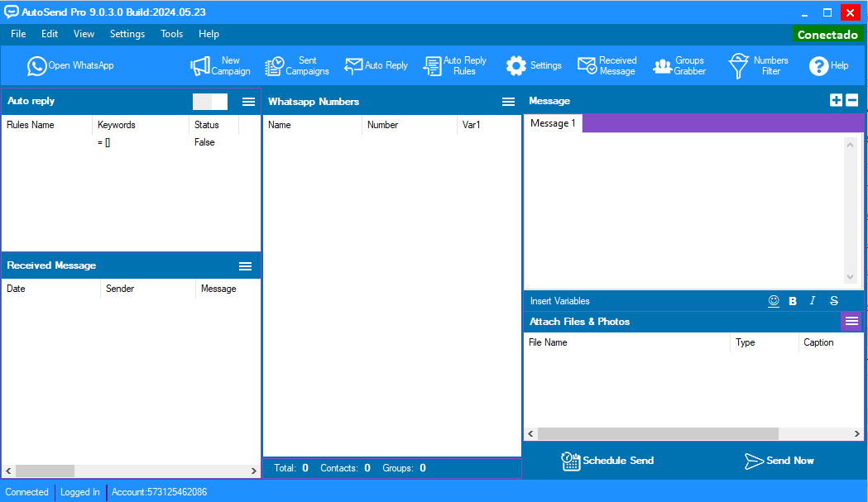Open Sent Campaigns list
The height and width of the screenshot is (502, 868).
(x=297, y=66)
